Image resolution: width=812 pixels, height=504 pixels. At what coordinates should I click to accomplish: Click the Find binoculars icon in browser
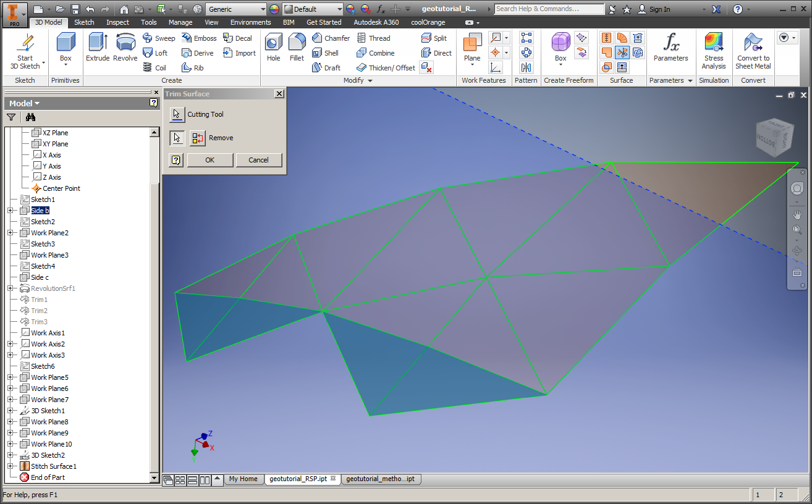pos(30,117)
